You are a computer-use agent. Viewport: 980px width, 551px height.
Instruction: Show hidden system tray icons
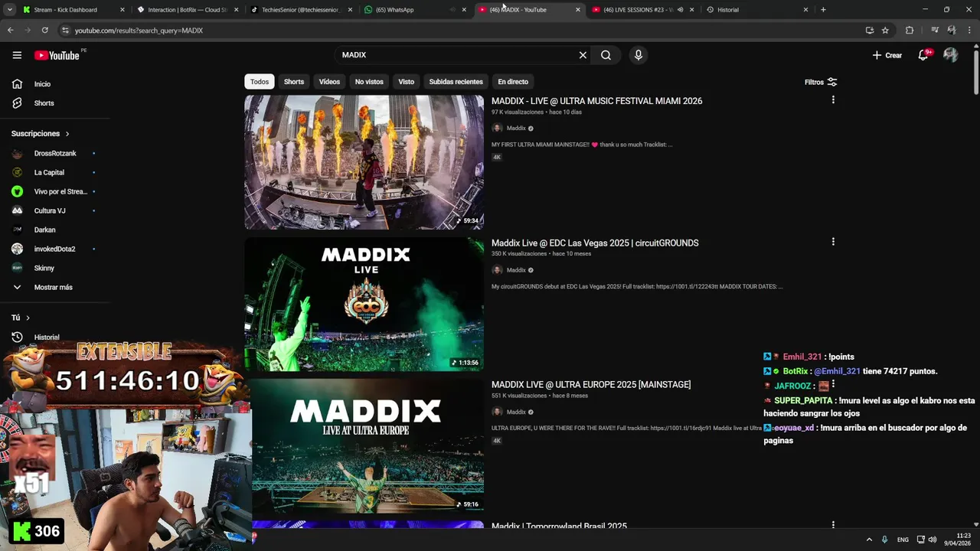869,540
